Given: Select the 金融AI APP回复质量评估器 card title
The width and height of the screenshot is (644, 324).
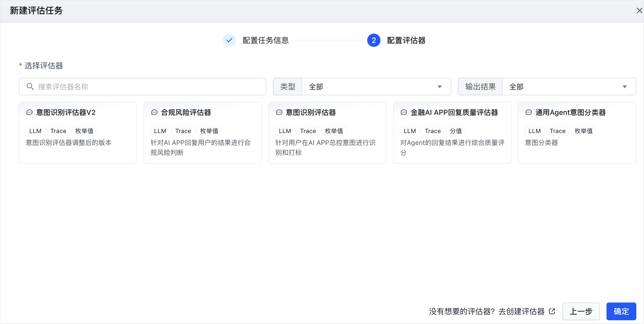Looking at the screenshot, I should pyautogui.click(x=454, y=112).
